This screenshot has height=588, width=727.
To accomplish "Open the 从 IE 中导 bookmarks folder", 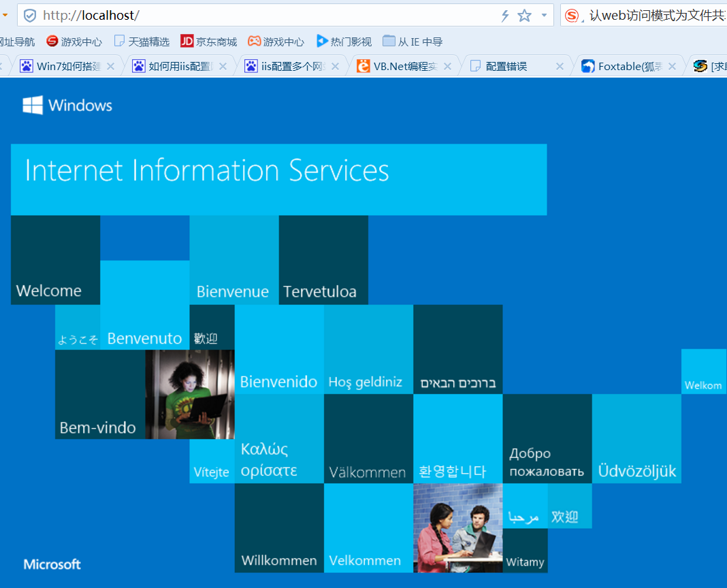I will [x=413, y=42].
